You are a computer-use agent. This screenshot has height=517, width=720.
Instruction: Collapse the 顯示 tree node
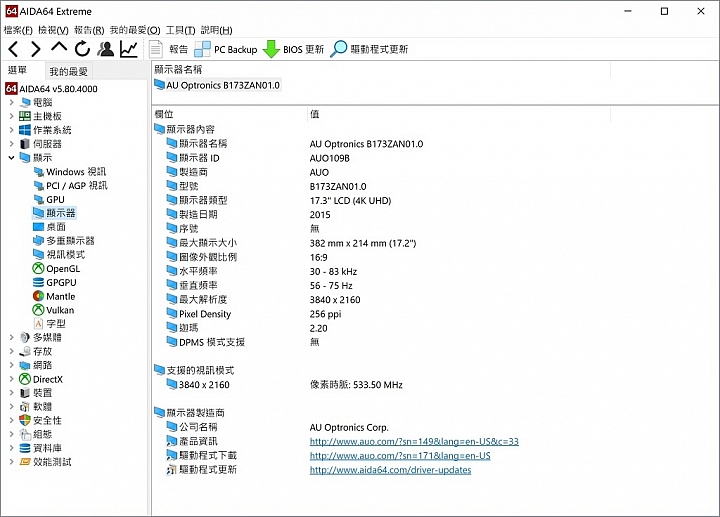pyautogui.click(x=11, y=157)
